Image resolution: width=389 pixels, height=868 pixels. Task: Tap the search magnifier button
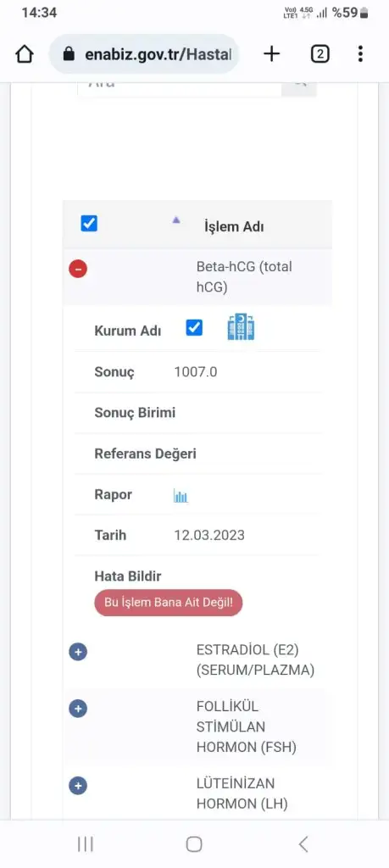pyautogui.click(x=299, y=85)
